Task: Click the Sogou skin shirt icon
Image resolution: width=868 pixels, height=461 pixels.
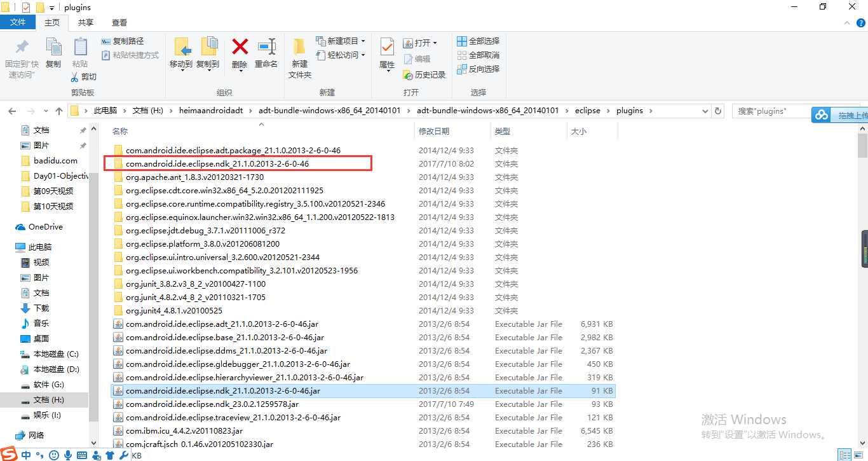Action: pos(110,455)
